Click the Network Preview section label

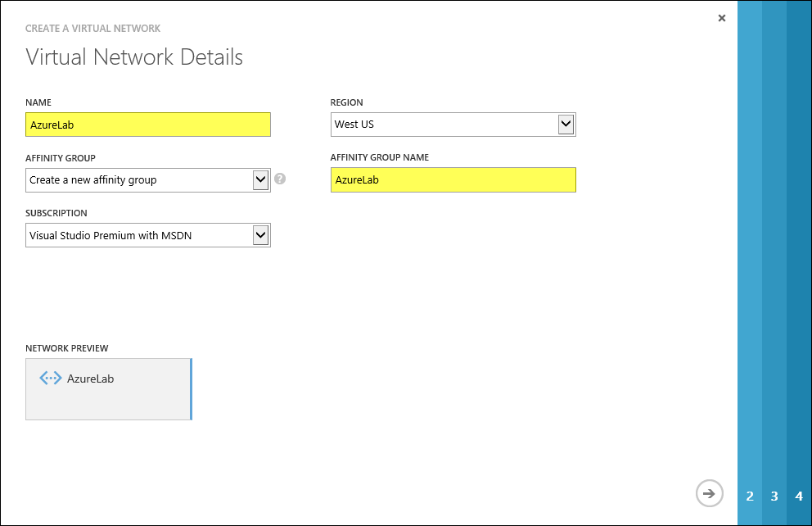coord(67,348)
